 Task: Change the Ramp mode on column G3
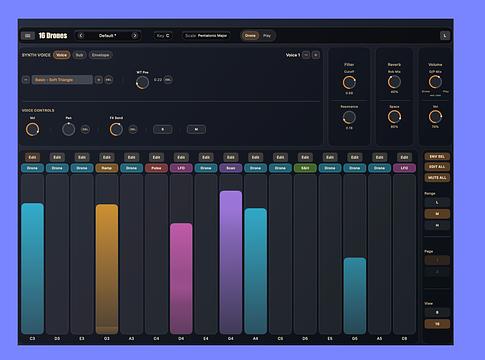point(107,168)
